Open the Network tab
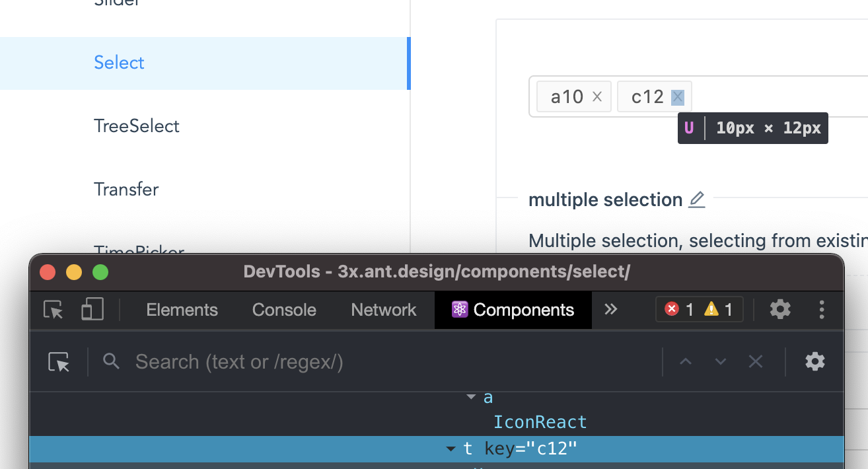This screenshot has width=868, height=469. pyautogui.click(x=384, y=310)
